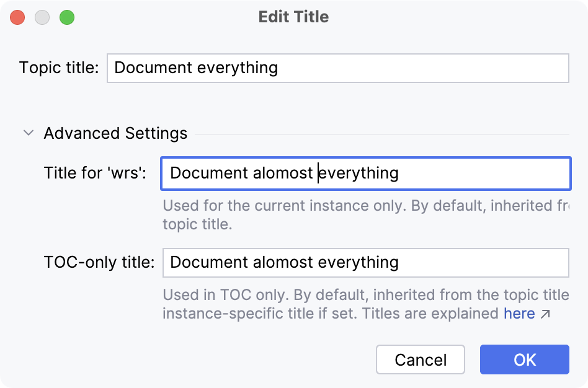Select the Title for 'wrs' text field

pos(366,174)
